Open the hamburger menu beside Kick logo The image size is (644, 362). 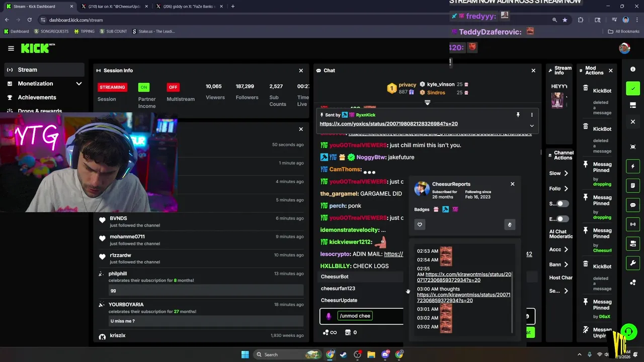coord(11,48)
